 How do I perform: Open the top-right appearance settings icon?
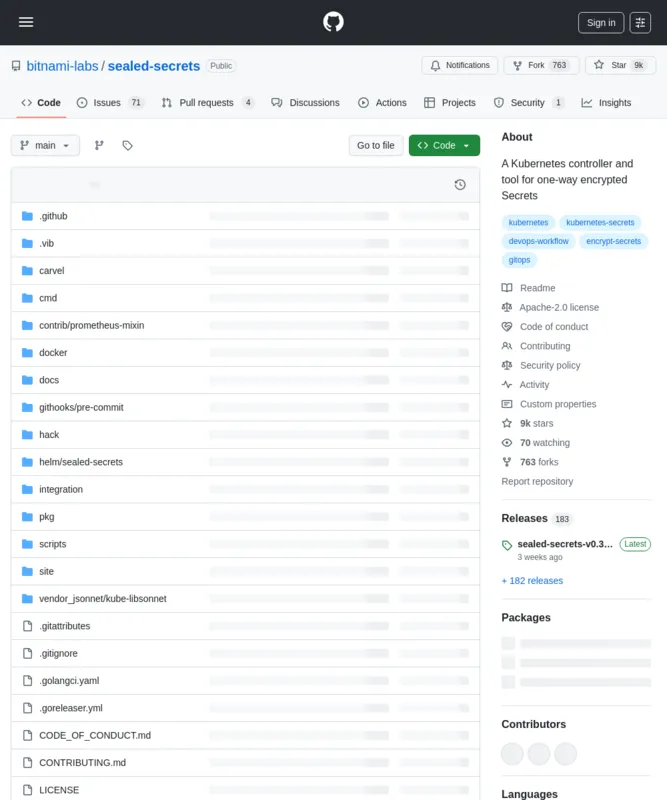(640, 23)
